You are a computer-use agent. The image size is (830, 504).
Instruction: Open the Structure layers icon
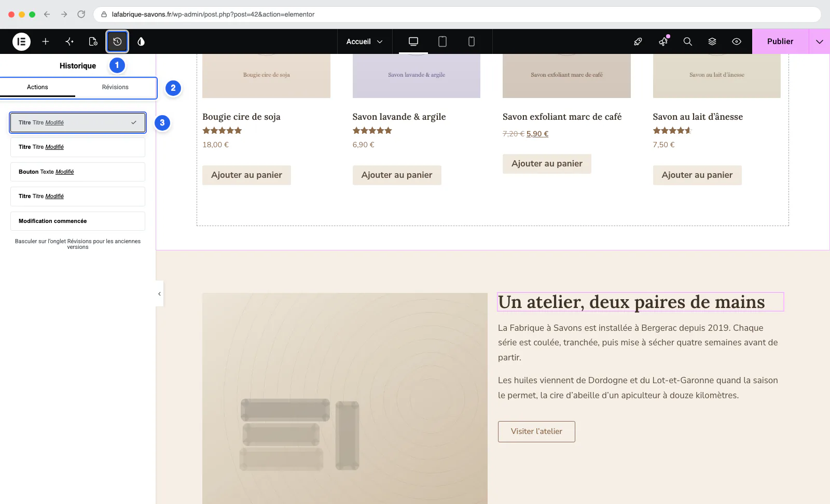[x=712, y=41]
